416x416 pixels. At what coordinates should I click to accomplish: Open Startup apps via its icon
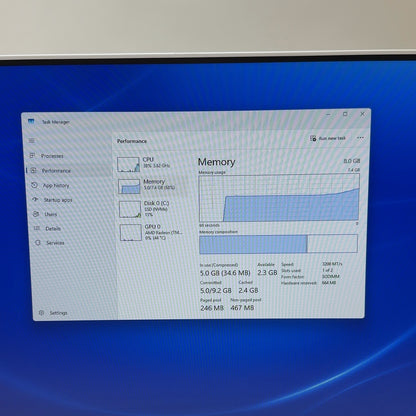tap(35, 199)
